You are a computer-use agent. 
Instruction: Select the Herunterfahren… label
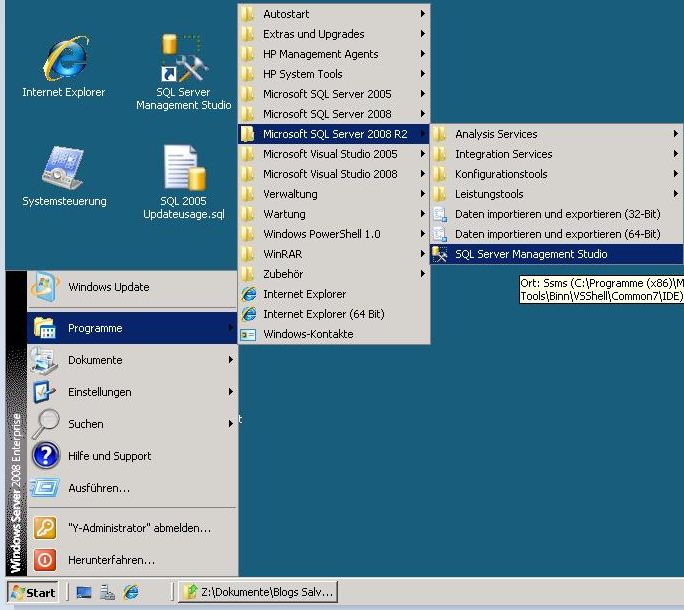click(x=112, y=560)
